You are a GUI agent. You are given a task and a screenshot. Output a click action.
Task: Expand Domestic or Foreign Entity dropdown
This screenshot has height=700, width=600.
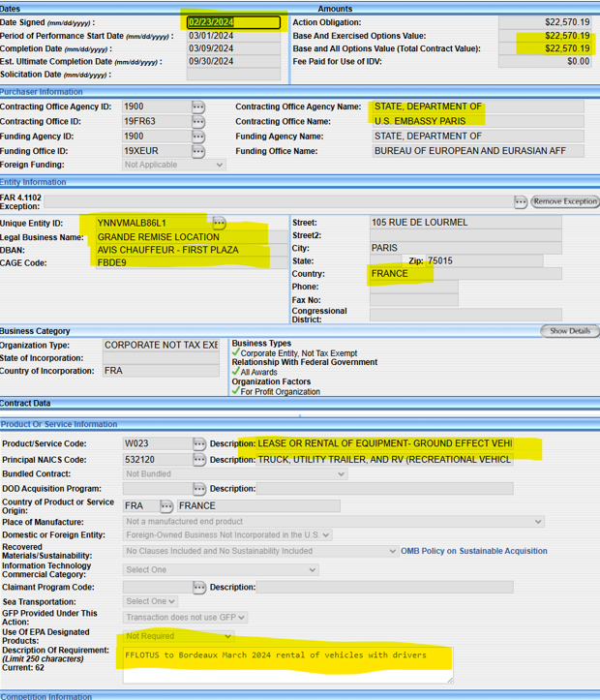pos(227,534)
